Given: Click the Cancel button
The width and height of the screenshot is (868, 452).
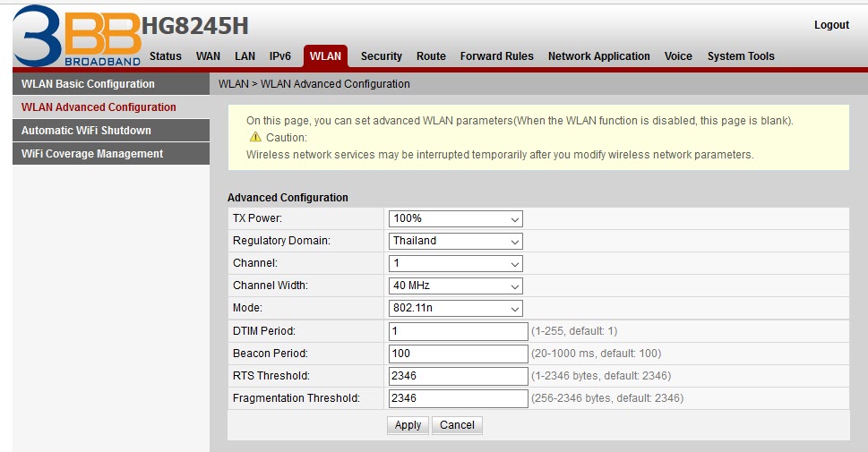Looking at the screenshot, I should tap(457, 425).
